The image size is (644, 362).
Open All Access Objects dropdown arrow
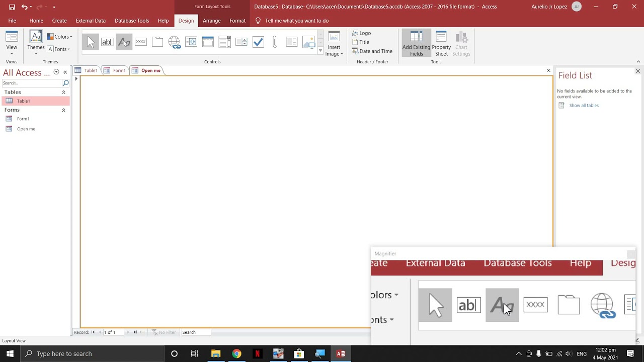pos(56,72)
